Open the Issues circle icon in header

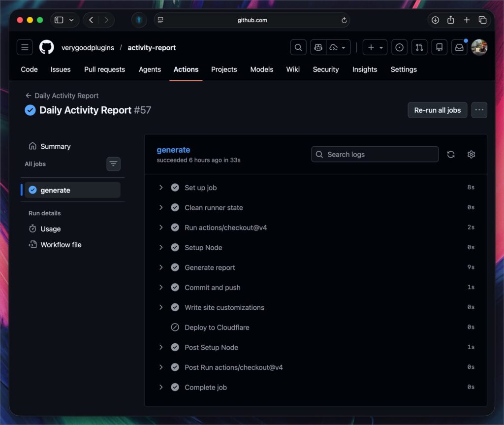coord(400,48)
